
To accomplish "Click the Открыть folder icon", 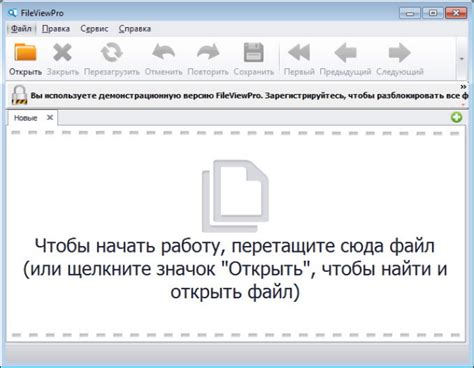I will click(25, 52).
